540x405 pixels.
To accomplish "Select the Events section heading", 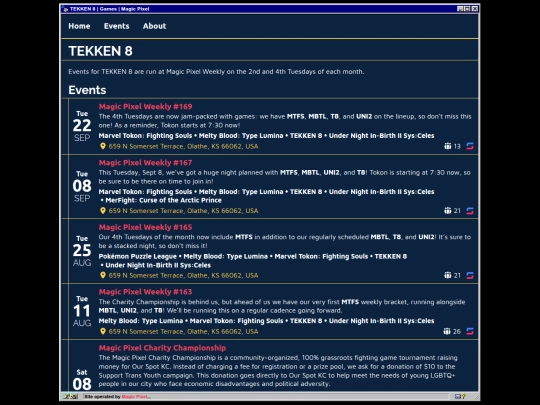I will (87, 90).
